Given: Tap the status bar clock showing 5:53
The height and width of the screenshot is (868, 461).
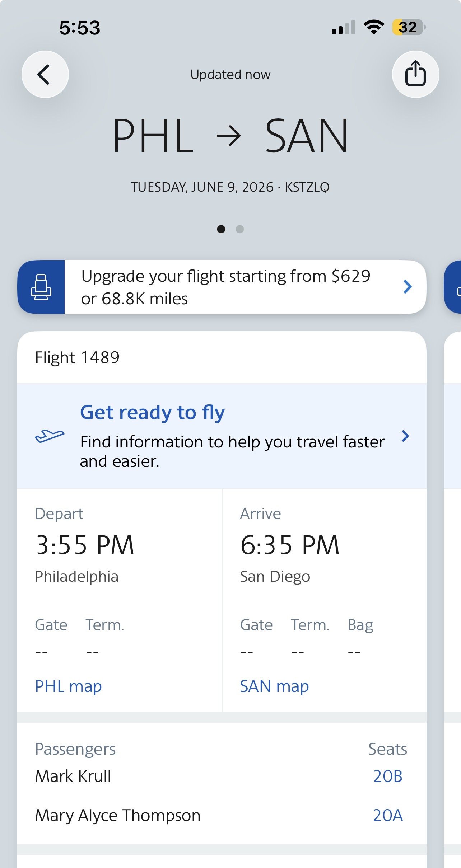Looking at the screenshot, I should [x=80, y=28].
